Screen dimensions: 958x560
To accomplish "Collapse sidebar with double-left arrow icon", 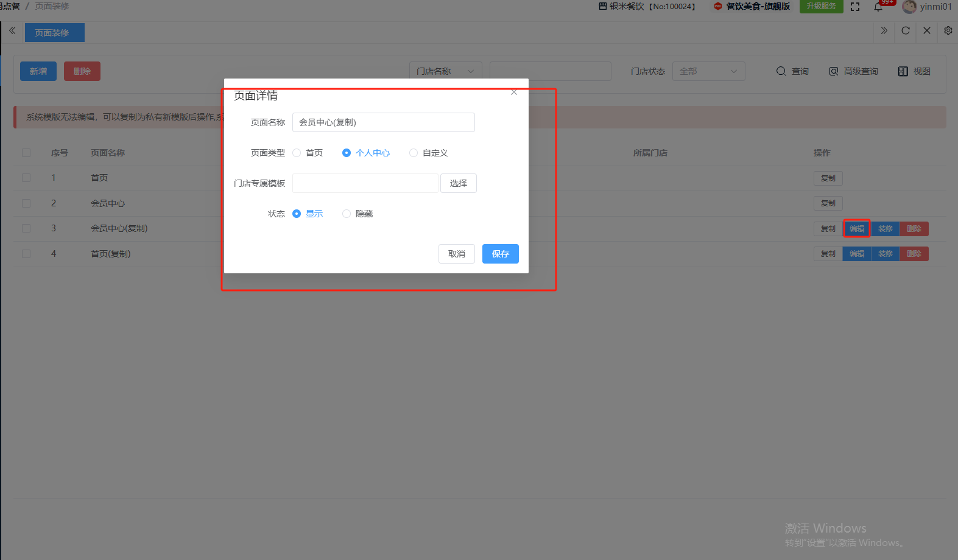I will click(x=12, y=30).
